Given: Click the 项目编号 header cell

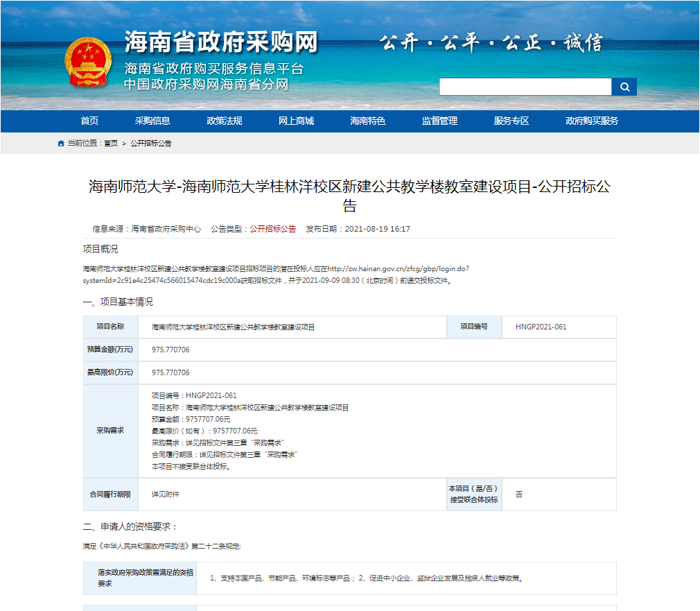Looking at the screenshot, I should 474,327.
